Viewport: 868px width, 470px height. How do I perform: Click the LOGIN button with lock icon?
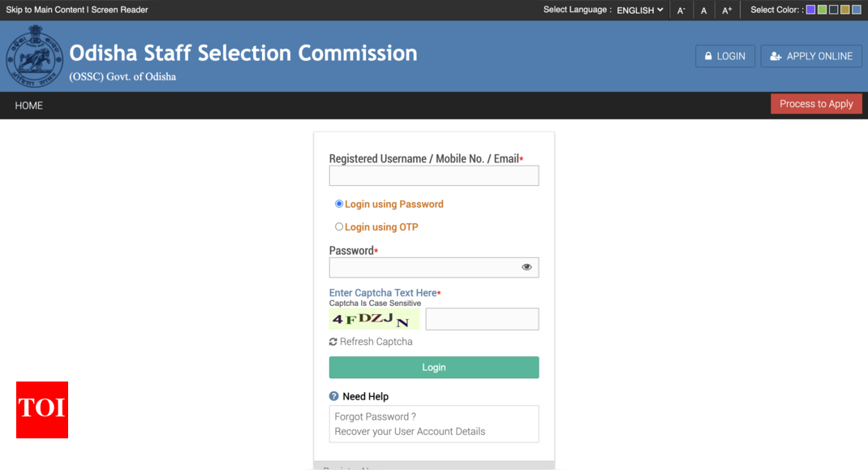coord(724,56)
